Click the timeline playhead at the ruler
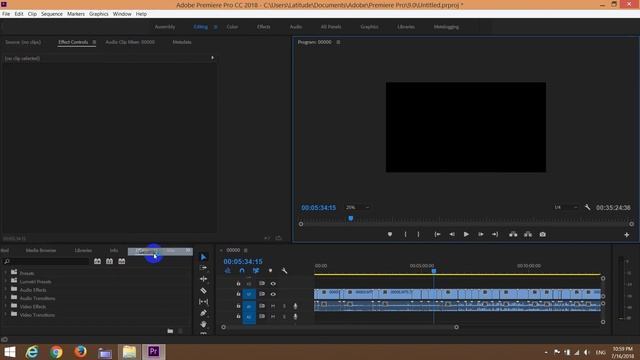The image size is (640, 360). coord(434,271)
